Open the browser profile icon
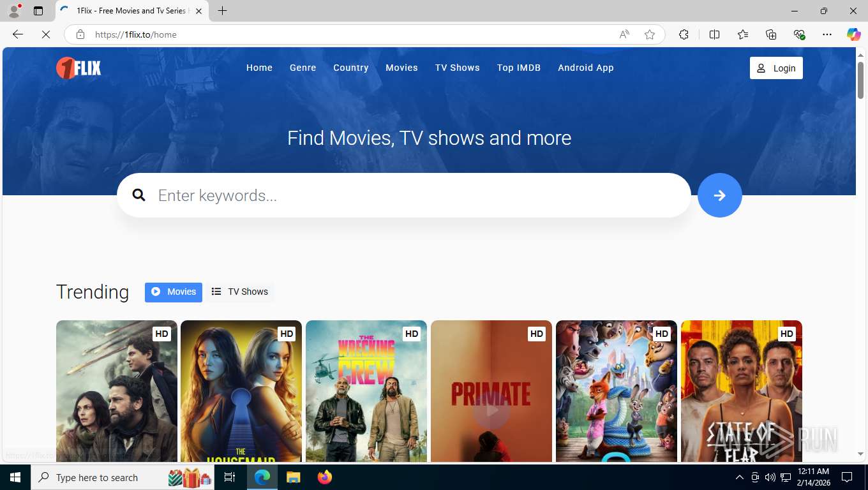This screenshot has width=868, height=490. click(14, 11)
